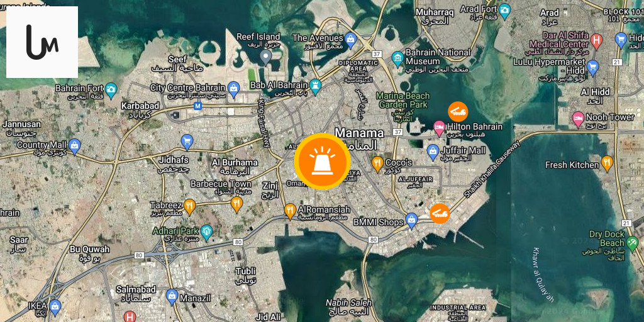
Task: Select the Dar Al Shifa hospital pin
Action: point(596,41)
